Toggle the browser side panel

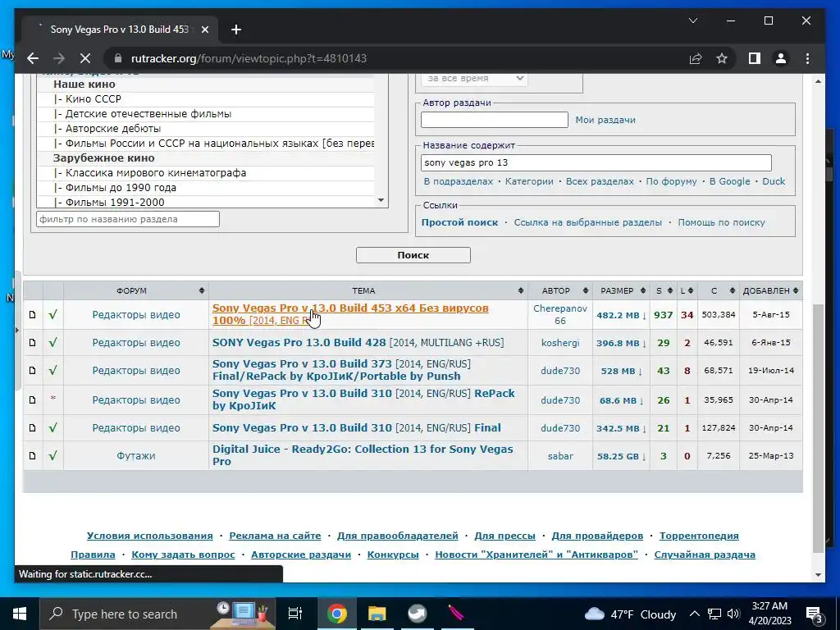point(755,58)
